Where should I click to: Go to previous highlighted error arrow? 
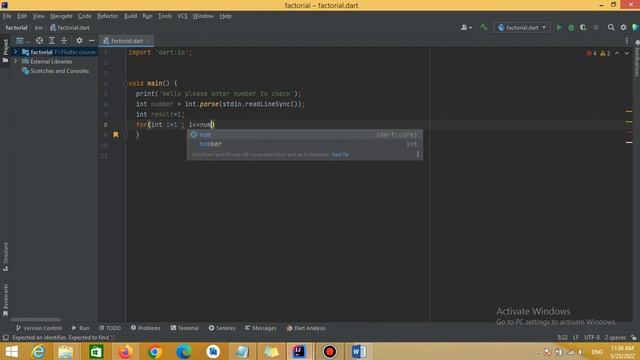(x=617, y=53)
